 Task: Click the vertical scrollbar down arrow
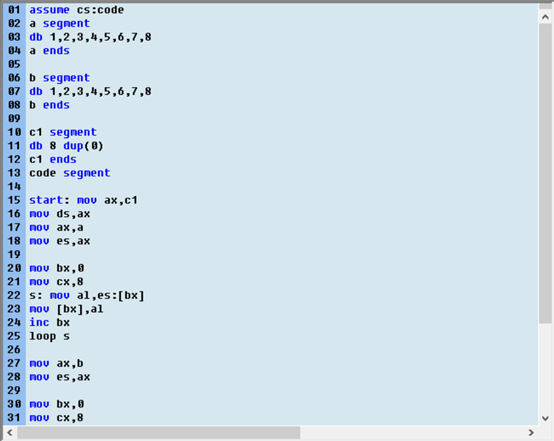(545, 418)
